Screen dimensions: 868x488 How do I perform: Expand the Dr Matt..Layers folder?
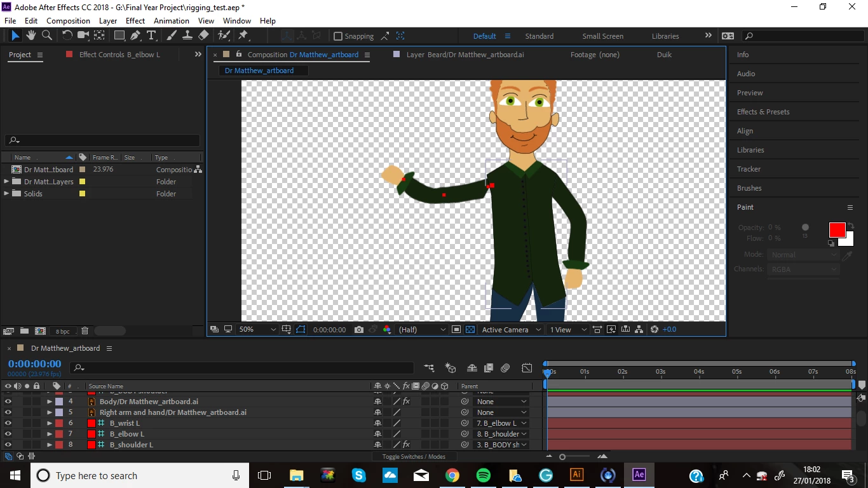click(6, 182)
